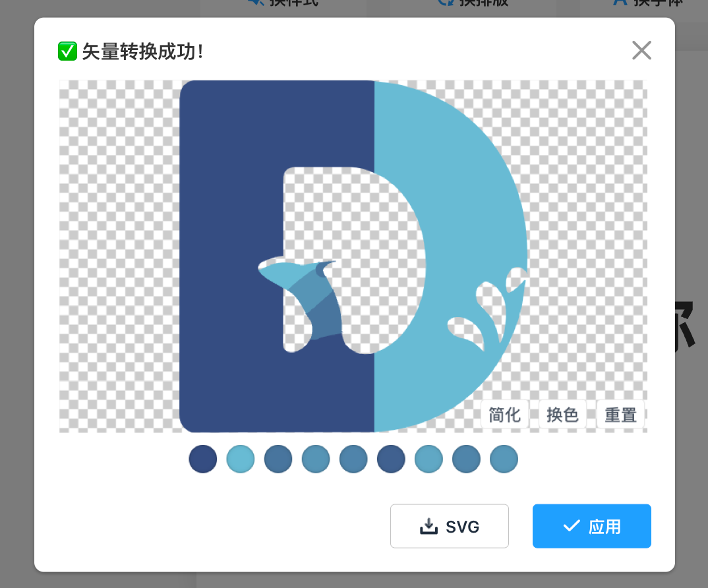Choose the fifth swatch in the palette

pyautogui.click(x=353, y=459)
